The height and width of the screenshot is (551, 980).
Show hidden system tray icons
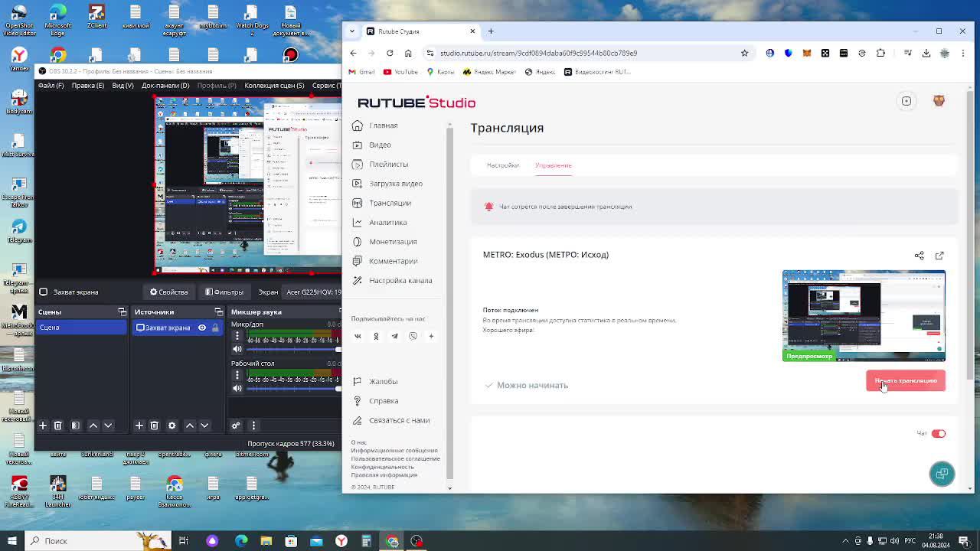tap(845, 541)
